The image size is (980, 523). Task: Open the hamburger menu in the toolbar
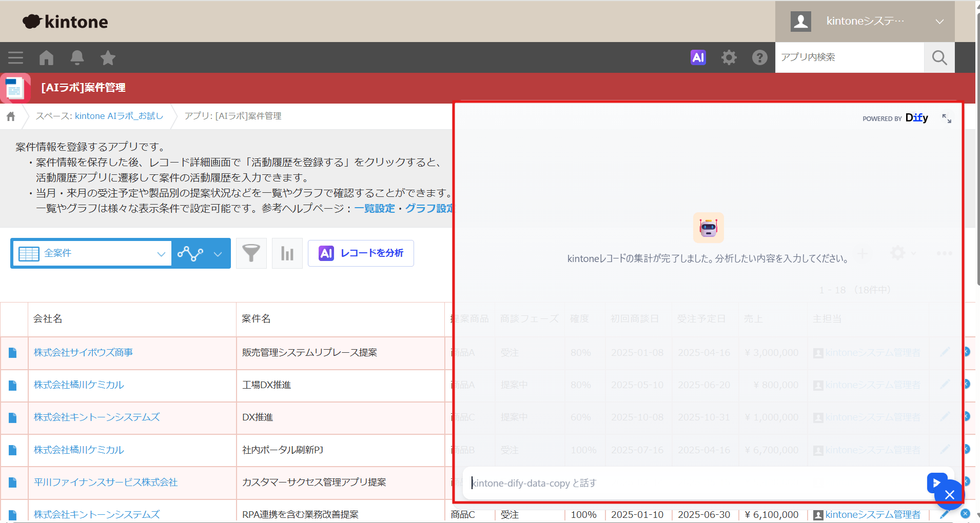coord(15,57)
